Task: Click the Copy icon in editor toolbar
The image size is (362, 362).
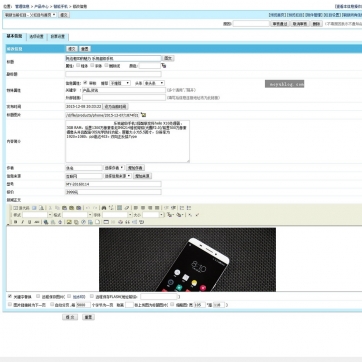Action: (57, 208)
